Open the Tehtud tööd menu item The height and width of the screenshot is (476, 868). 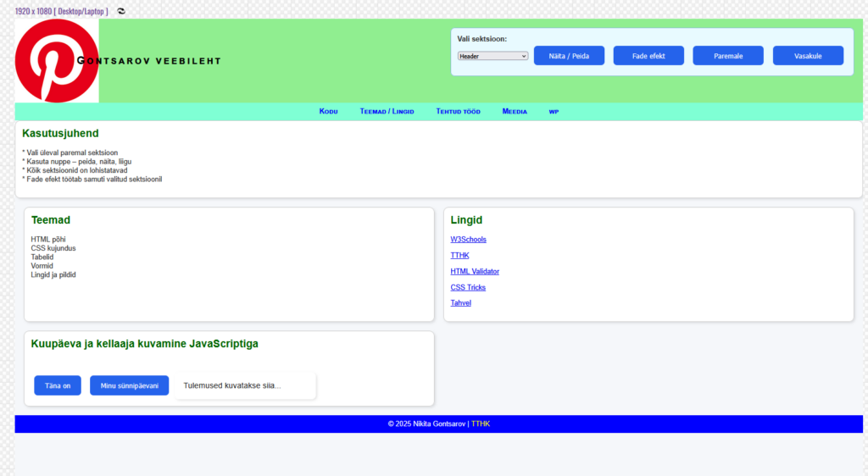pyautogui.click(x=458, y=112)
